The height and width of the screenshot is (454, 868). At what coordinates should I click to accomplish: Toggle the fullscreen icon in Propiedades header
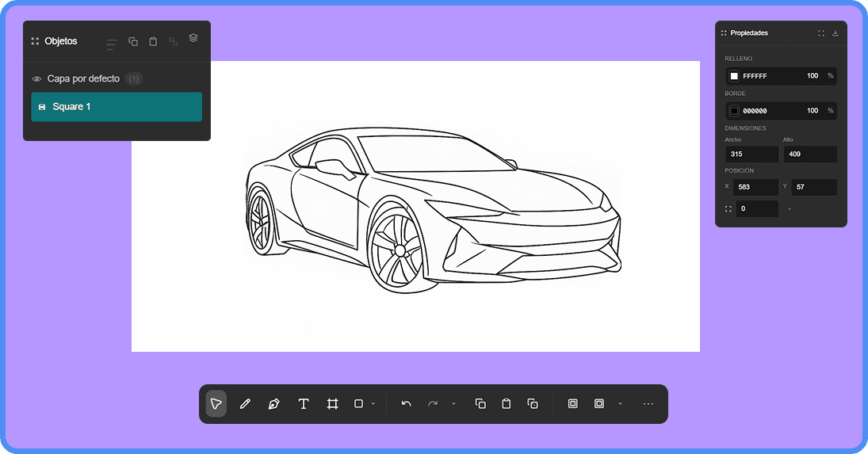[x=821, y=33]
